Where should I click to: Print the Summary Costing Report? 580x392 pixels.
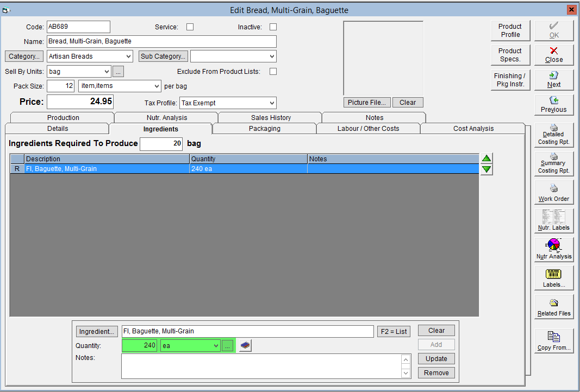[554, 164]
